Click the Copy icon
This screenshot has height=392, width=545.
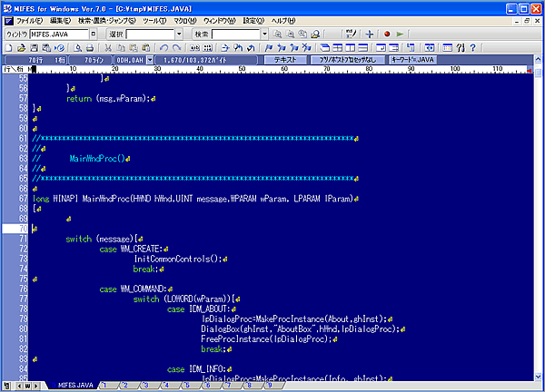point(121,47)
